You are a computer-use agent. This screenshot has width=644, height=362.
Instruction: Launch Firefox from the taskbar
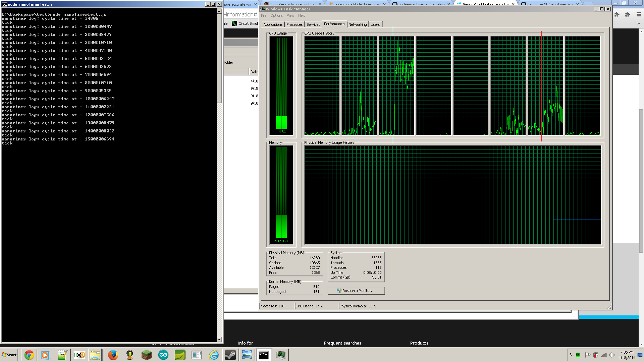tap(113, 355)
